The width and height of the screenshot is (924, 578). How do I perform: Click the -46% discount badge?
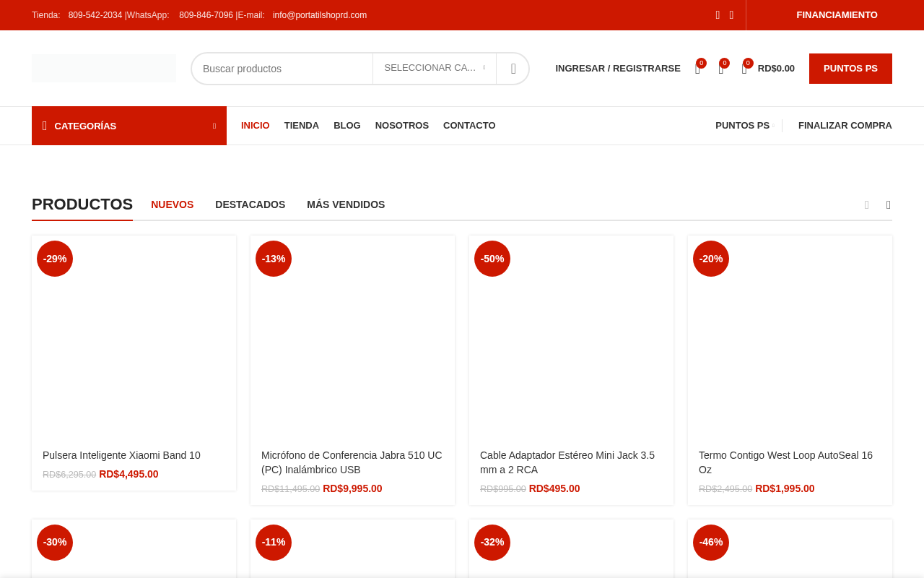coord(711,543)
